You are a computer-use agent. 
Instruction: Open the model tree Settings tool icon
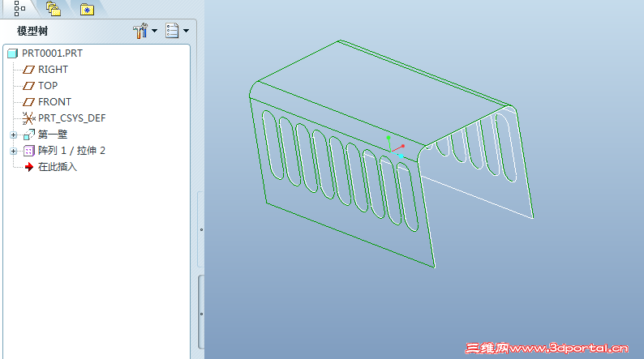pos(140,31)
